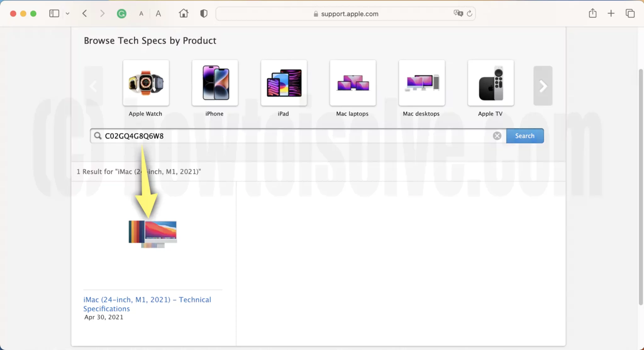
Task: Close the Safari window with red button
Action: click(x=13, y=14)
